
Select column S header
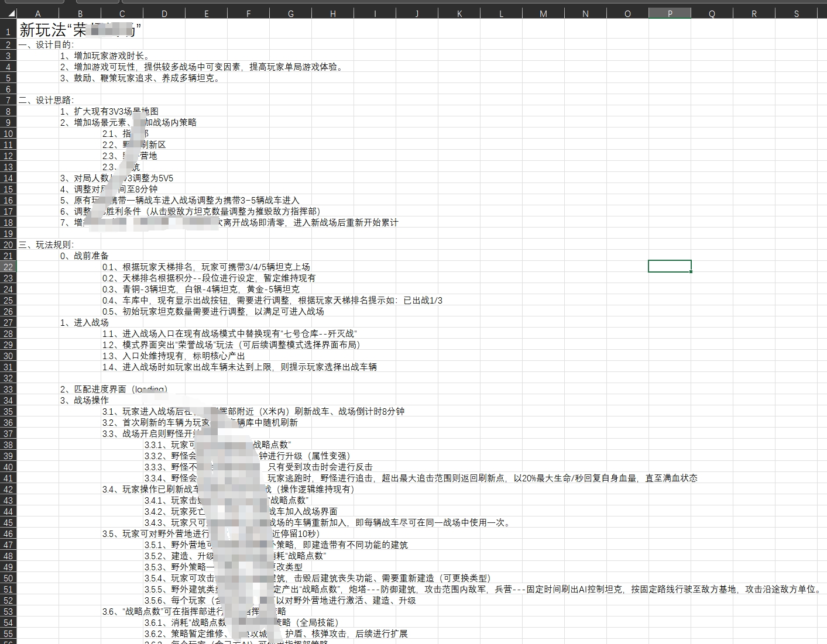pyautogui.click(x=797, y=13)
